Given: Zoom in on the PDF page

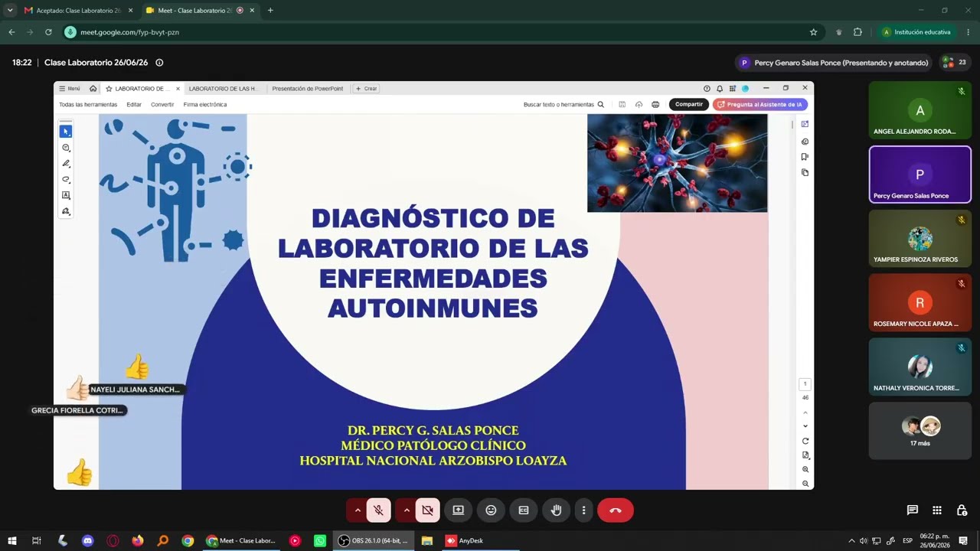Looking at the screenshot, I should 805,469.
